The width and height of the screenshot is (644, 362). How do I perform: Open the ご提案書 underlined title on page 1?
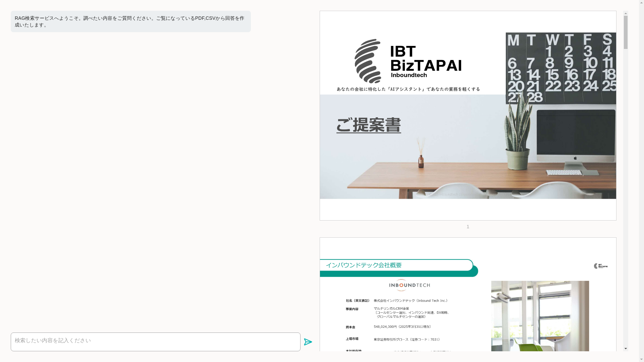[x=369, y=125]
